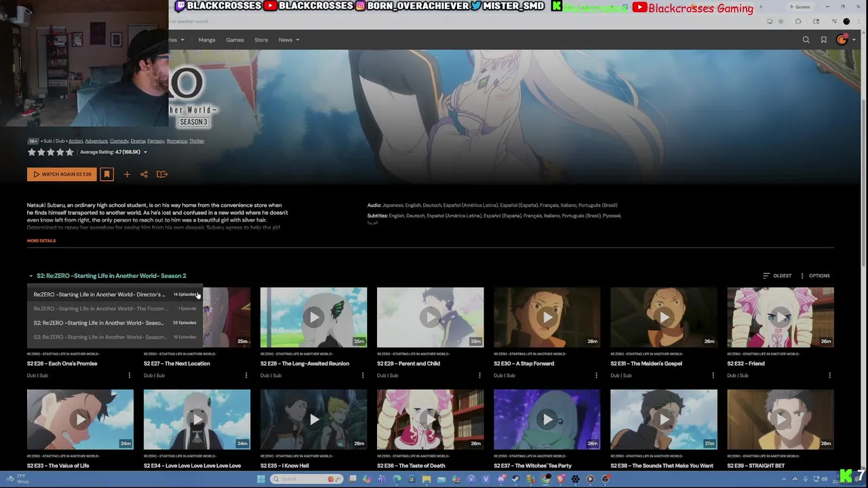Share the series using the share icon
This screenshot has width=868, height=488.
pyautogui.click(x=144, y=174)
